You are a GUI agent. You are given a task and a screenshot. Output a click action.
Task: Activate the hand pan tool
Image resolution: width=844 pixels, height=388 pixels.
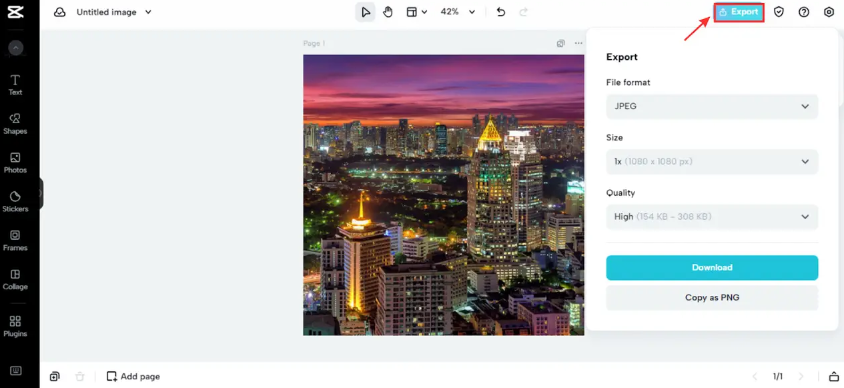(x=388, y=12)
